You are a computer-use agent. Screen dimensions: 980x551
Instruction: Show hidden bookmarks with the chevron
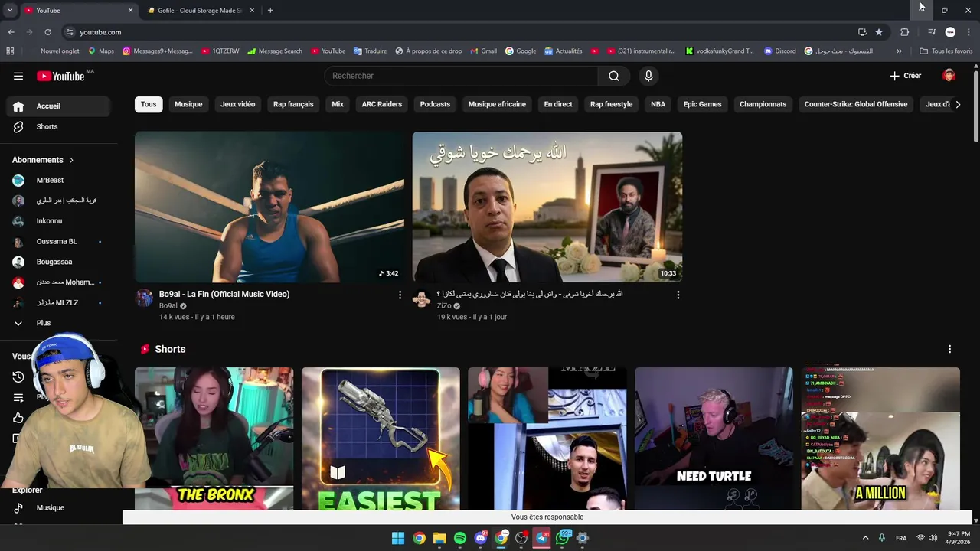point(899,51)
